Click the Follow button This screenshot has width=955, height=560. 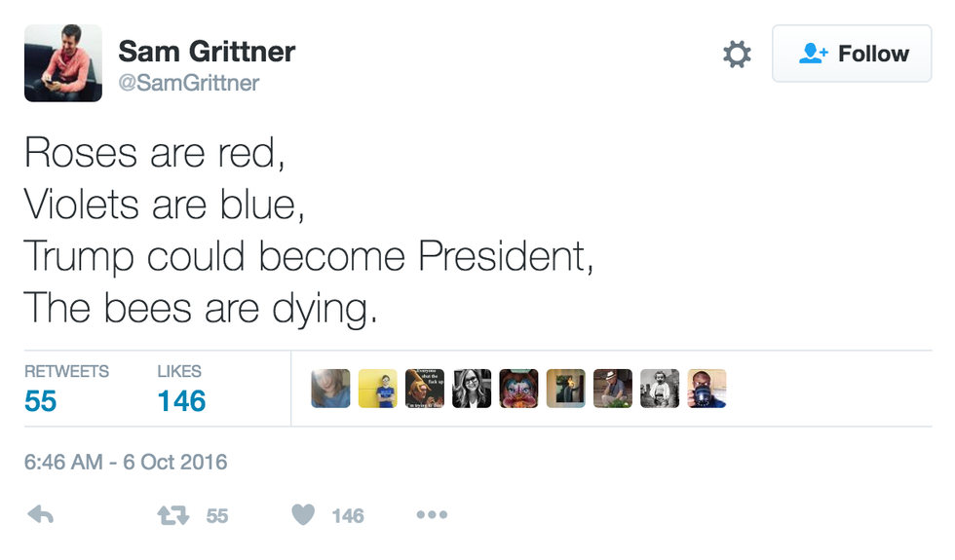click(x=852, y=54)
